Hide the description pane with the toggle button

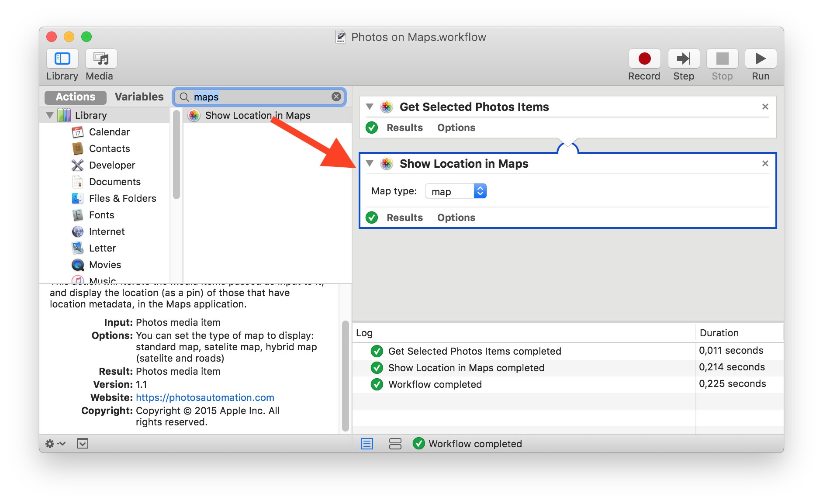(x=83, y=444)
